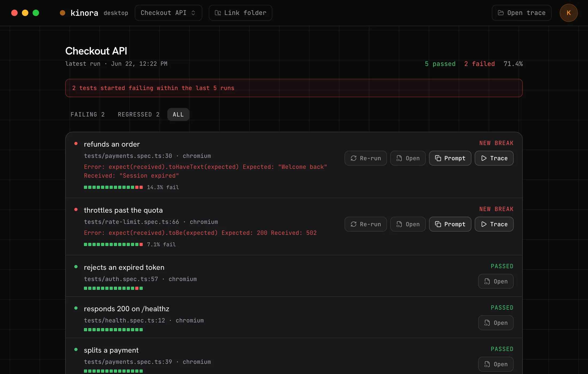Click the '5 passed' summary count
The width and height of the screenshot is (588, 374).
440,64
